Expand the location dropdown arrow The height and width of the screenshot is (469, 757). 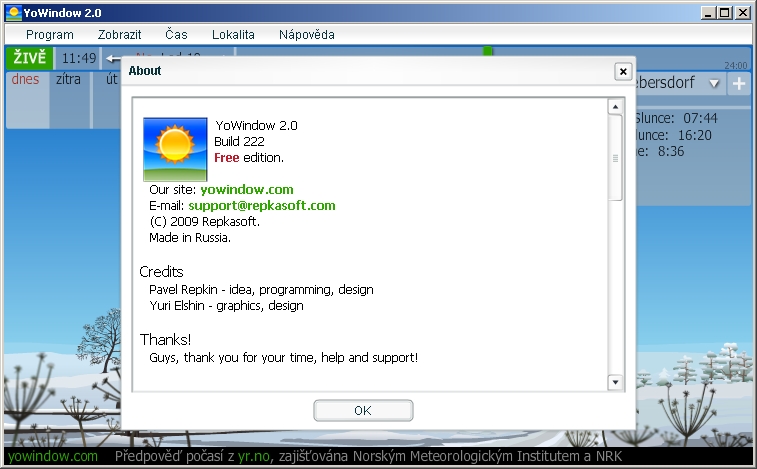tap(714, 84)
